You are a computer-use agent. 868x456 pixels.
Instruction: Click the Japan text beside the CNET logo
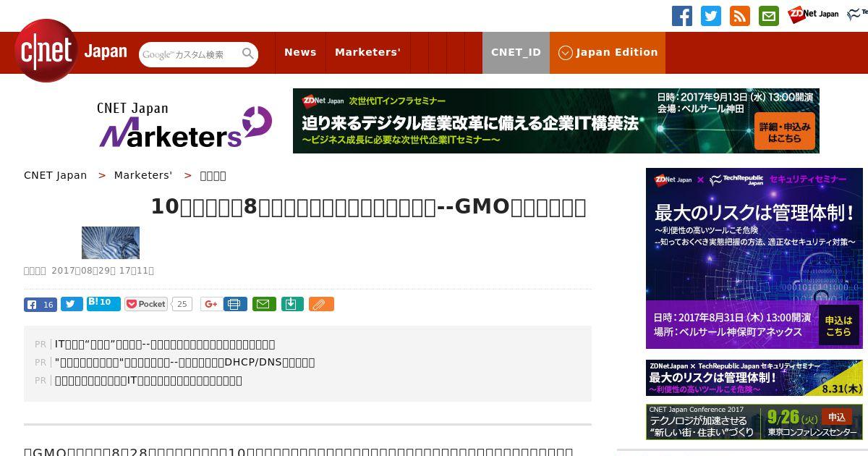[x=106, y=52]
